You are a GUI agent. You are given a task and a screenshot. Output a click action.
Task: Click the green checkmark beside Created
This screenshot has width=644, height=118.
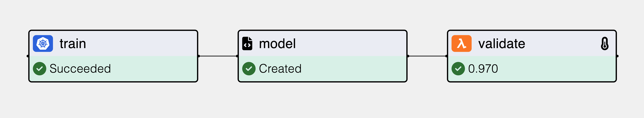click(249, 69)
